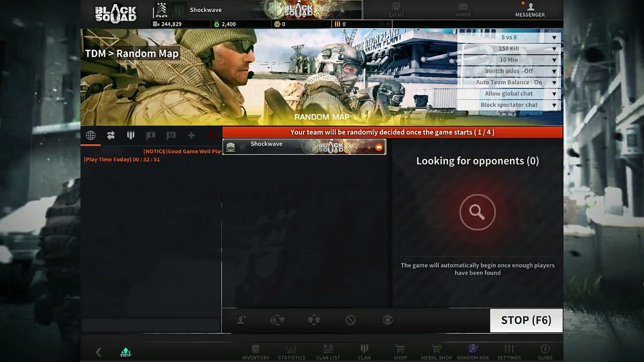The width and height of the screenshot is (644, 362).
Task: Open the Random Box
Action: click(473, 352)
